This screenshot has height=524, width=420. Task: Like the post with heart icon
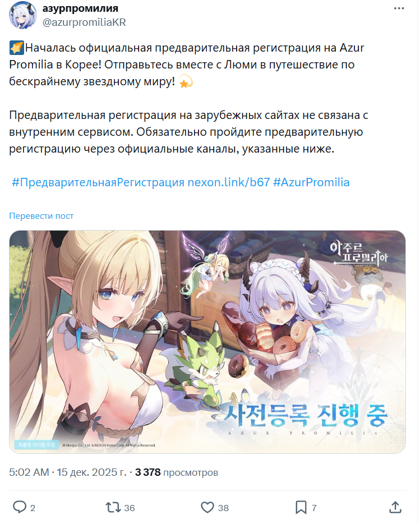coord(207,507)
